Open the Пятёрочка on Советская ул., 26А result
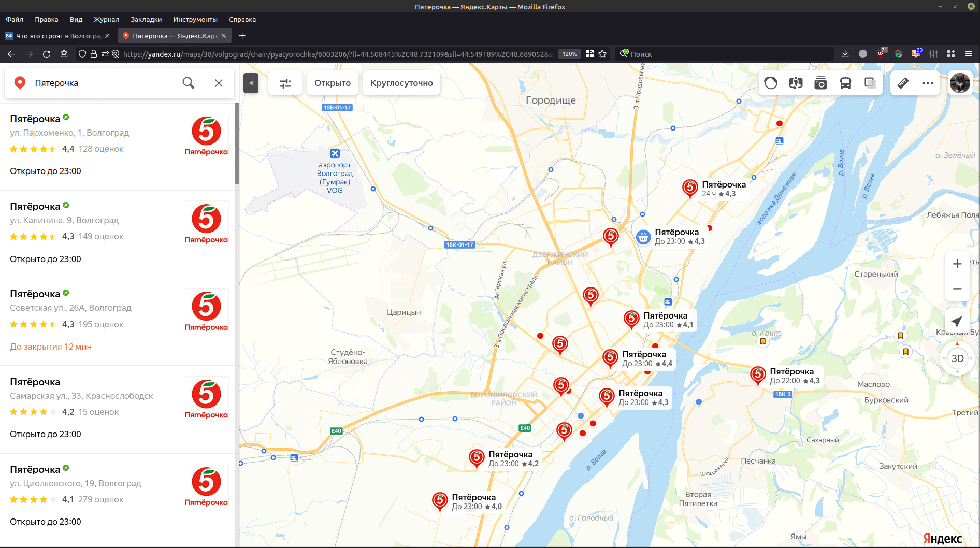Viewport: 980px width, 548px height. coord(118,322)
